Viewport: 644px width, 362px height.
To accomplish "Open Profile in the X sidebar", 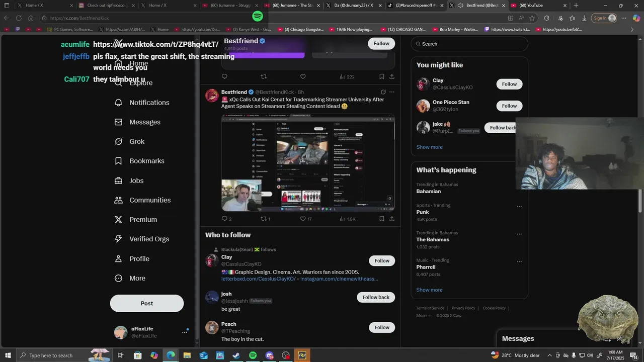I will (x=132, y=259).
